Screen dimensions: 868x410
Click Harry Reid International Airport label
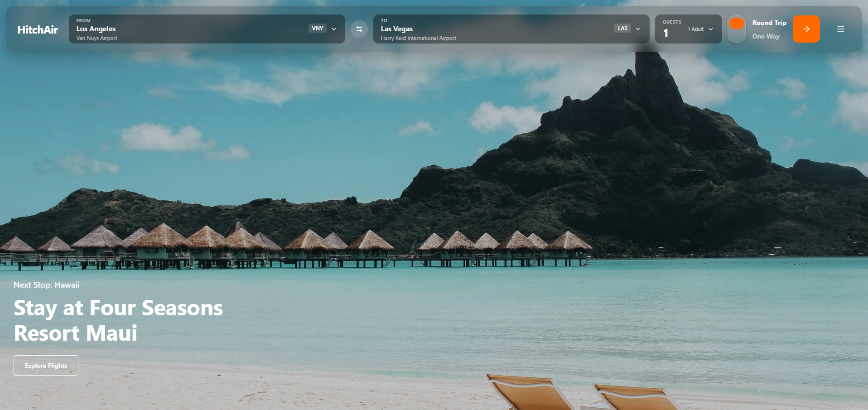[x=418, y=38]
